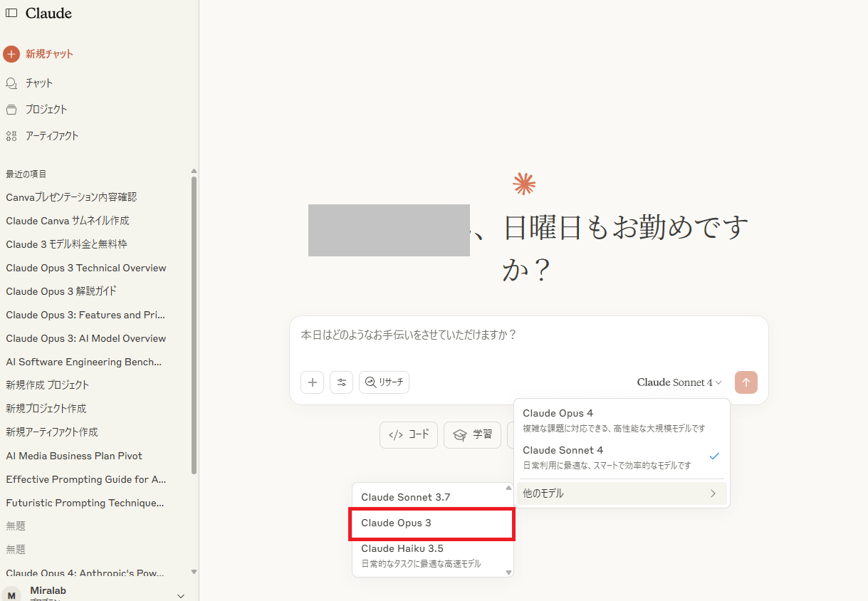Open the プロジェクト section
The width and height of the screenshot is (868, 601).
tap(36, 110)
